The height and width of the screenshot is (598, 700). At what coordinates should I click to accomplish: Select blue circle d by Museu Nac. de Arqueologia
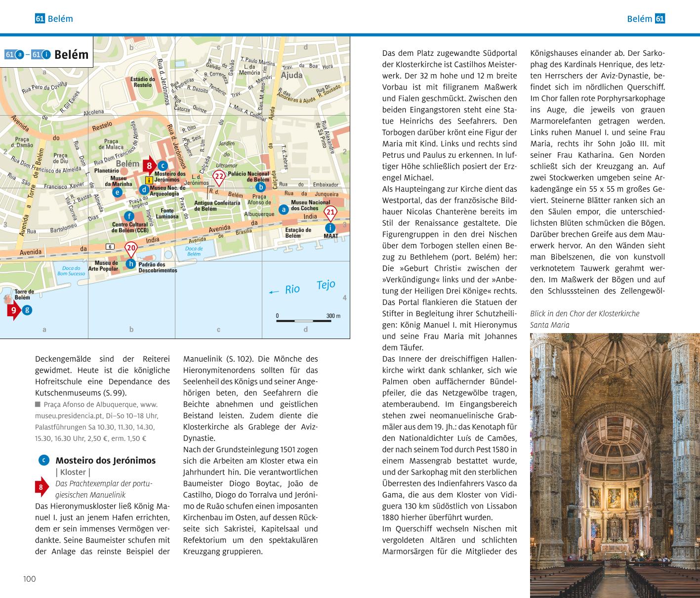(144, 189)
